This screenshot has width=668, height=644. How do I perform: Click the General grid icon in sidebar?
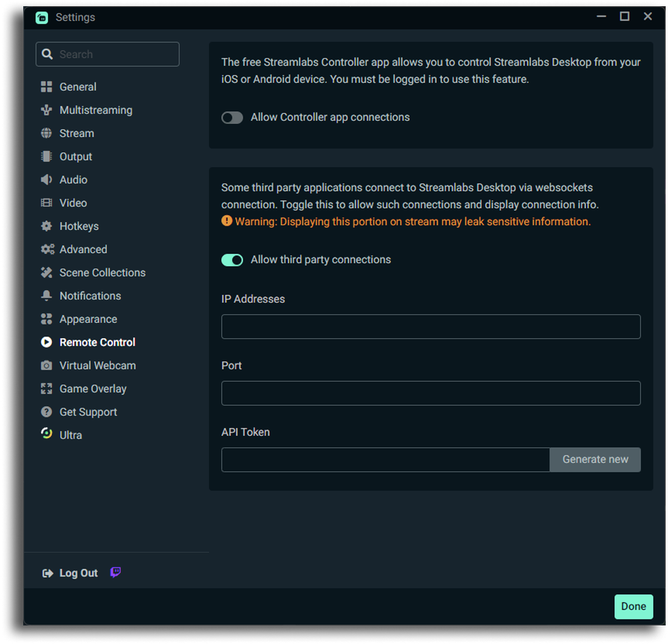pos(46,87)
